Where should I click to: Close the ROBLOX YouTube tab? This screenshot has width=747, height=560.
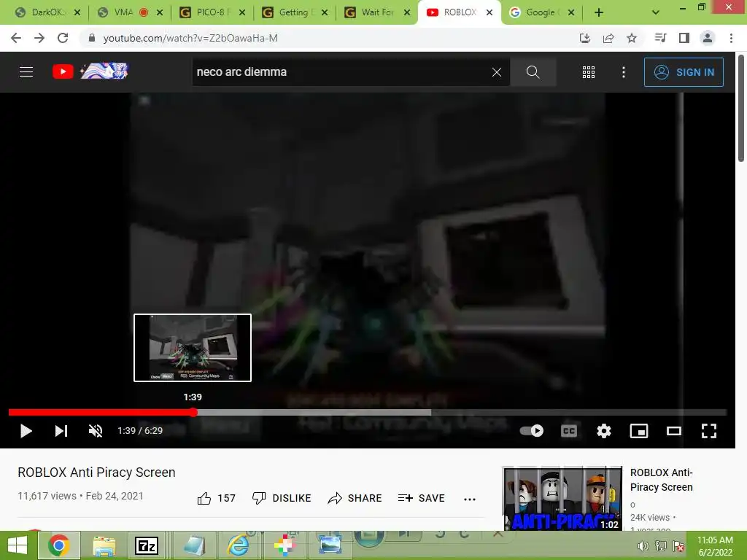pos(489,12)
